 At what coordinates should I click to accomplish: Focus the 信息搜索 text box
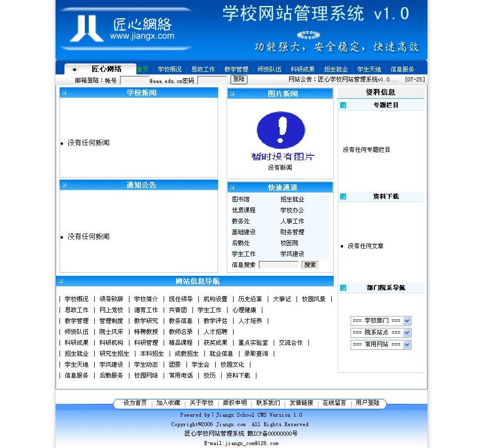pos(279,264)
